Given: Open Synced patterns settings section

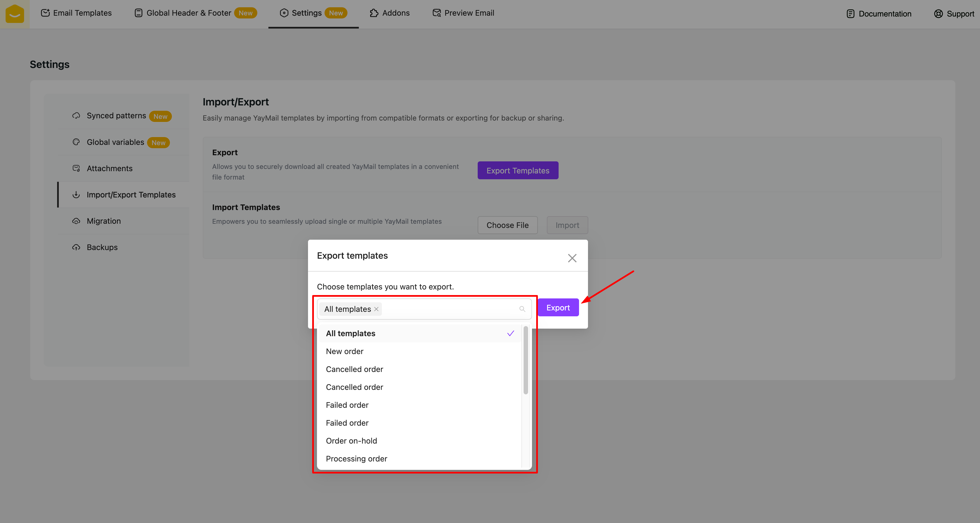Looking at the screenshot, I should tap(116, 116).
